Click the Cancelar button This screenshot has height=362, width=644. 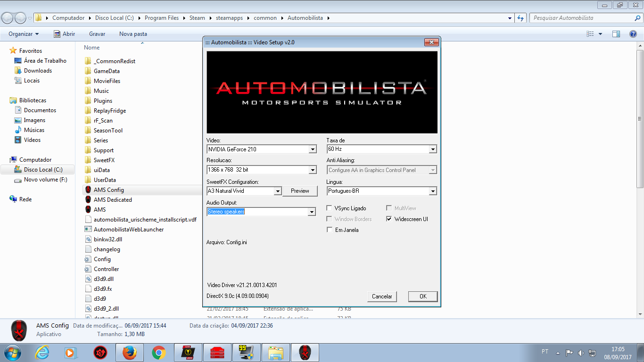pyautogui.click(x=382, y=296)
